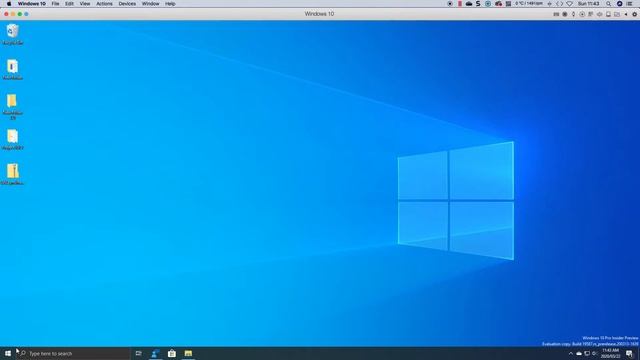Open the File menu
640x360 pixels.
[55, 4]
